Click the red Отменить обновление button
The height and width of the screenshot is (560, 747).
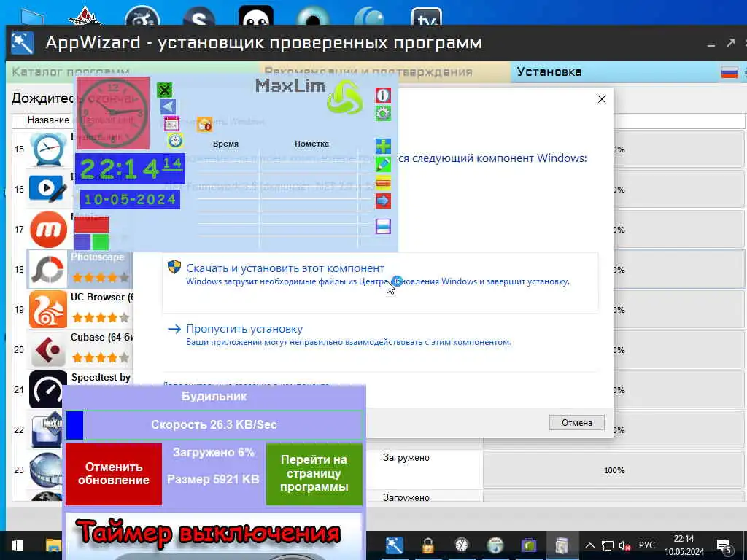coord(113,474)
